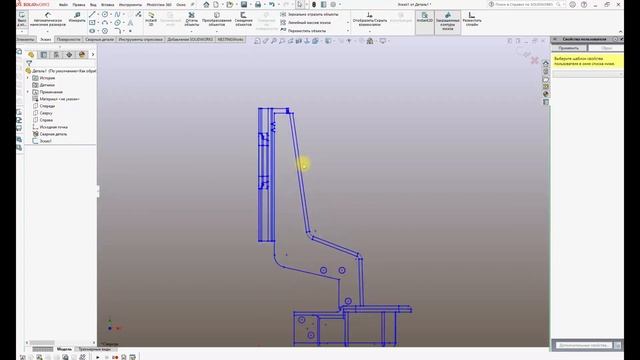Click the Exit Sketch button
Viewport: 640px width, 360px height.
[x=22, y=19]
